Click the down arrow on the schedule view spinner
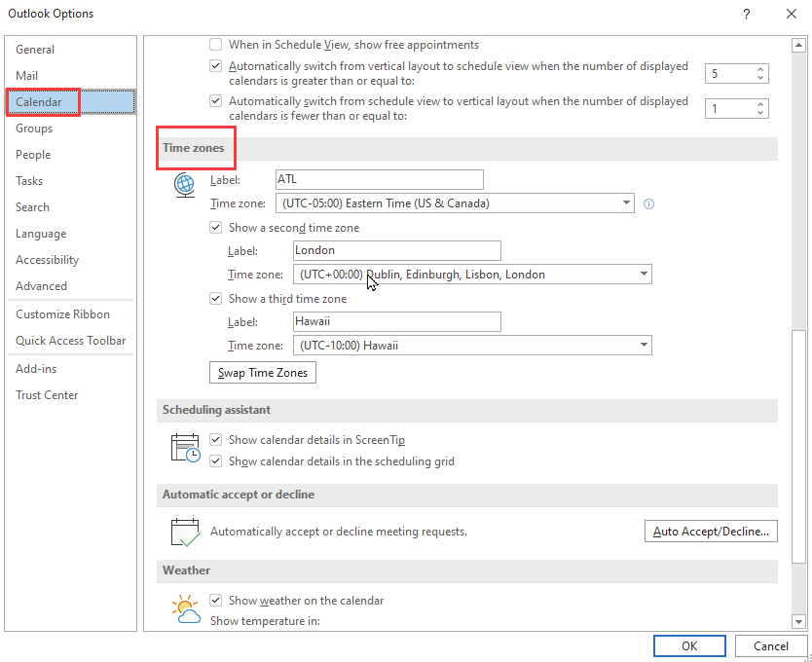 760,113
